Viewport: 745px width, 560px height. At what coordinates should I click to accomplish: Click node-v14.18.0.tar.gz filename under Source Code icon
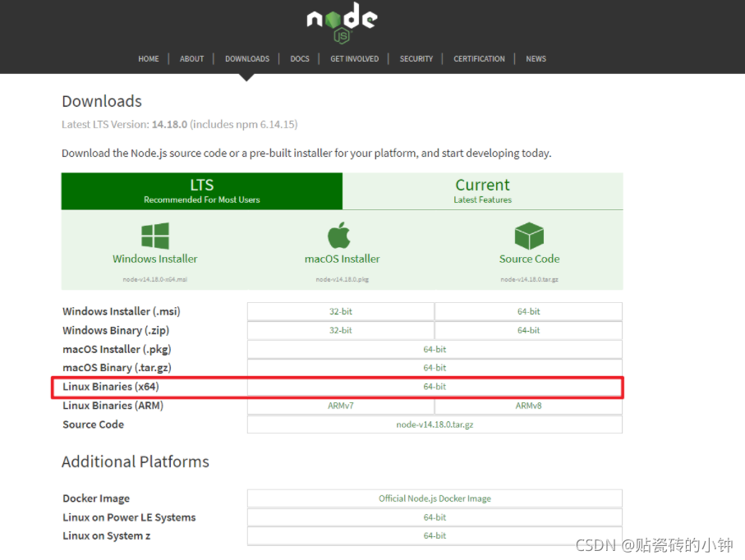coord(529,279)
